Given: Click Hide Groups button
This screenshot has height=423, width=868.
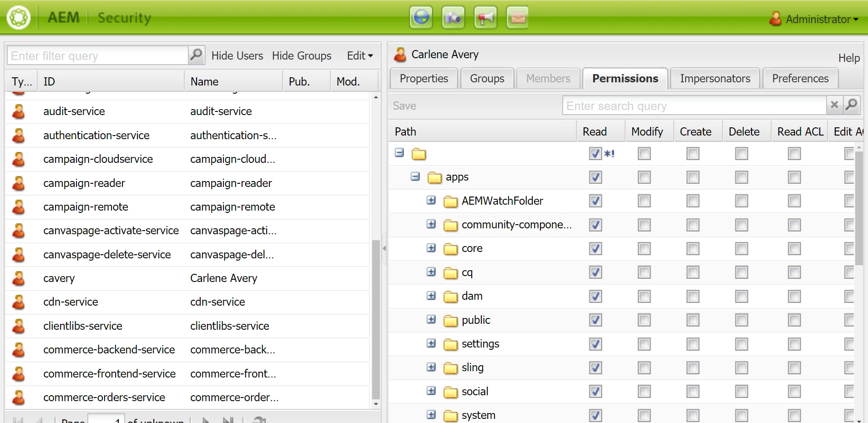Looking at the screenshot, I should coord(302,55).
